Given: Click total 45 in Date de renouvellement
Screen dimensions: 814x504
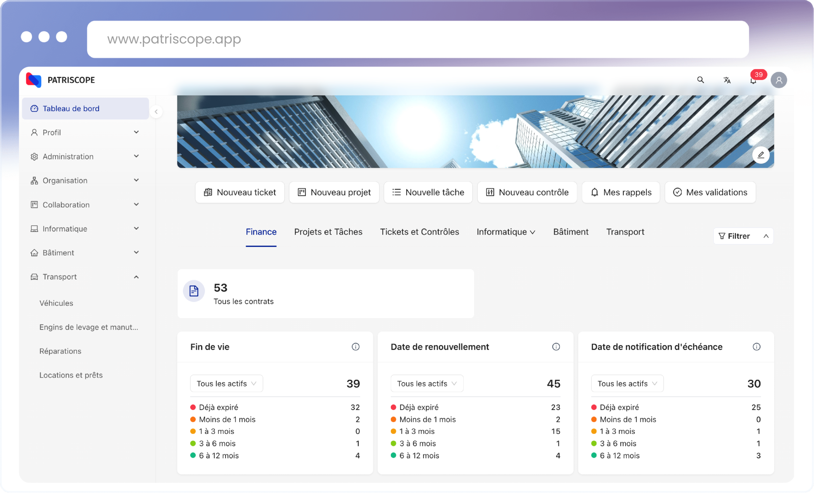Looking at the screenshot, I should (x=554, y=384).
